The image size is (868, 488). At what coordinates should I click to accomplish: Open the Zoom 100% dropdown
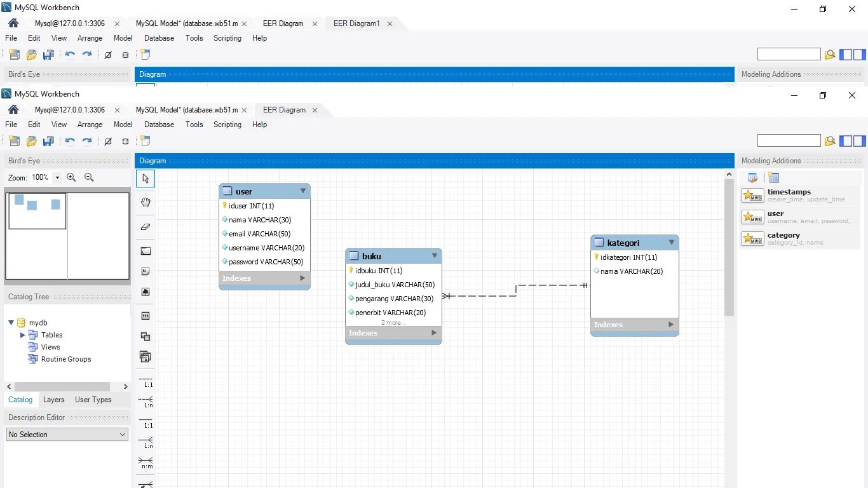tap(57, 177)
